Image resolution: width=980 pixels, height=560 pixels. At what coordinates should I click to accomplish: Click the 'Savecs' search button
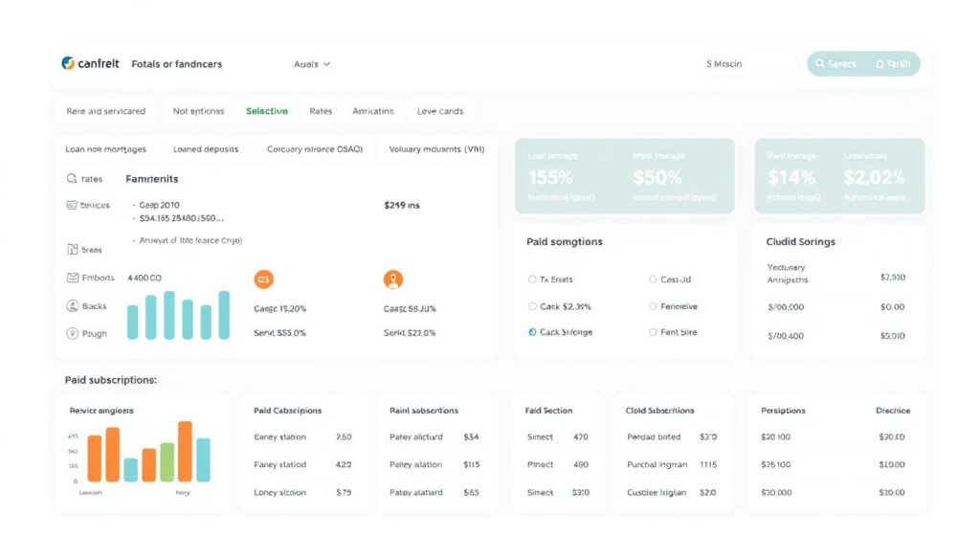coord(836,64)
